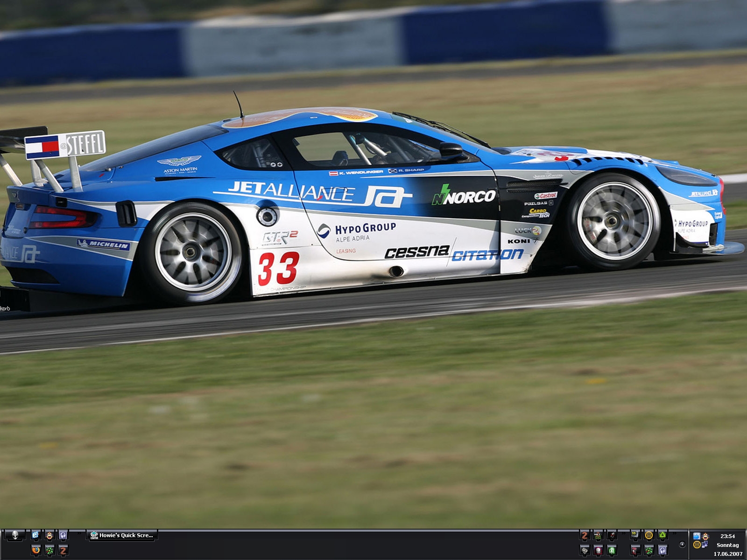Show hidden tray icons with round arrow button
747x560 pixels.
tap(683, 544)
